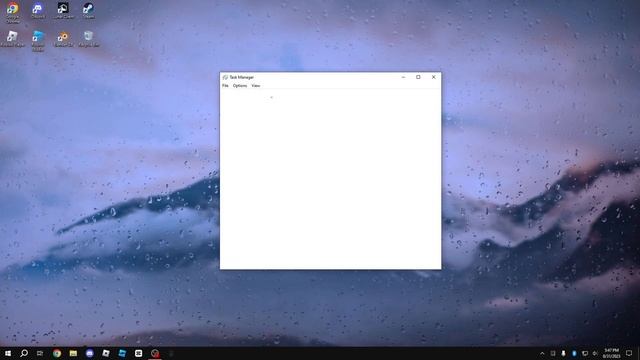Screen dimensions: 640x360
Task: Open Discord from the taskbar
Action: click(89, 353)
